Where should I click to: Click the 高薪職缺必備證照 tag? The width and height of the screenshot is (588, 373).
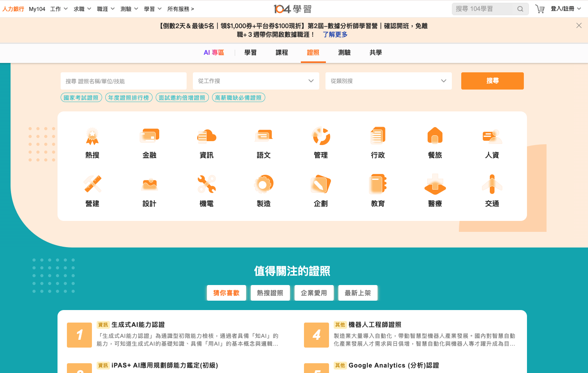pyautogui.click(x=239, y=98)
